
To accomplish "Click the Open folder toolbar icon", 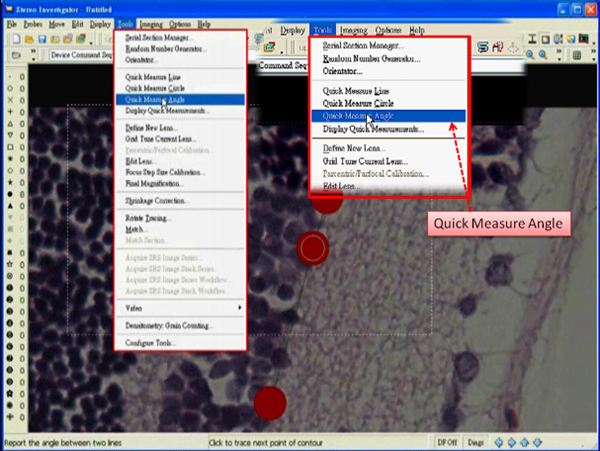I will pyautogui.click(x=27, y=38).
